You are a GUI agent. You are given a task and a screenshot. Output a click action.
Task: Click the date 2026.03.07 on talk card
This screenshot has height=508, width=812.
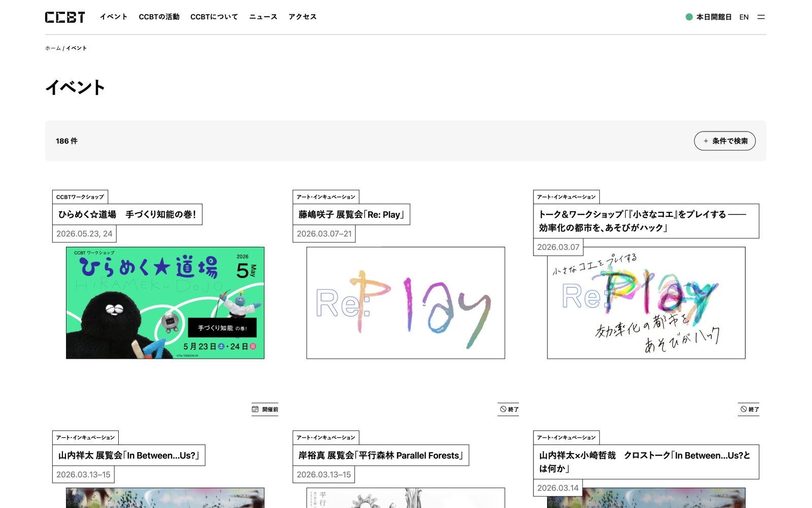(558, 247)
